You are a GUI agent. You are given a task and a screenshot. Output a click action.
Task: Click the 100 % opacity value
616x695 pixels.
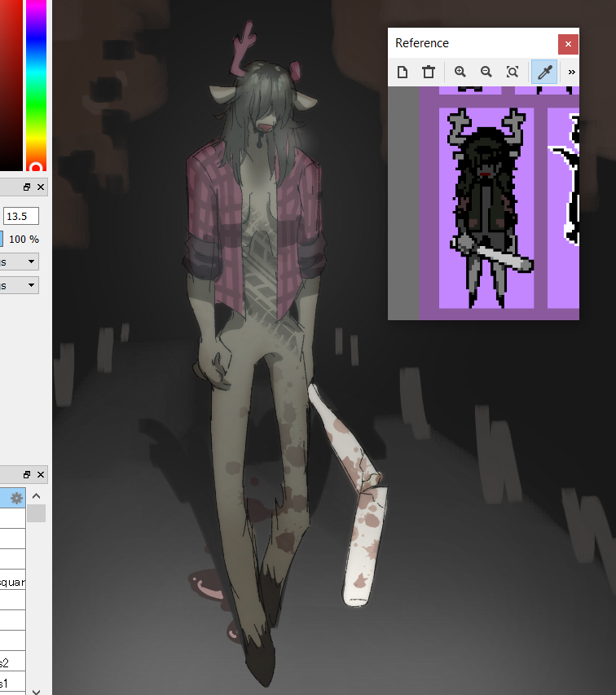[x=24, y=240]
